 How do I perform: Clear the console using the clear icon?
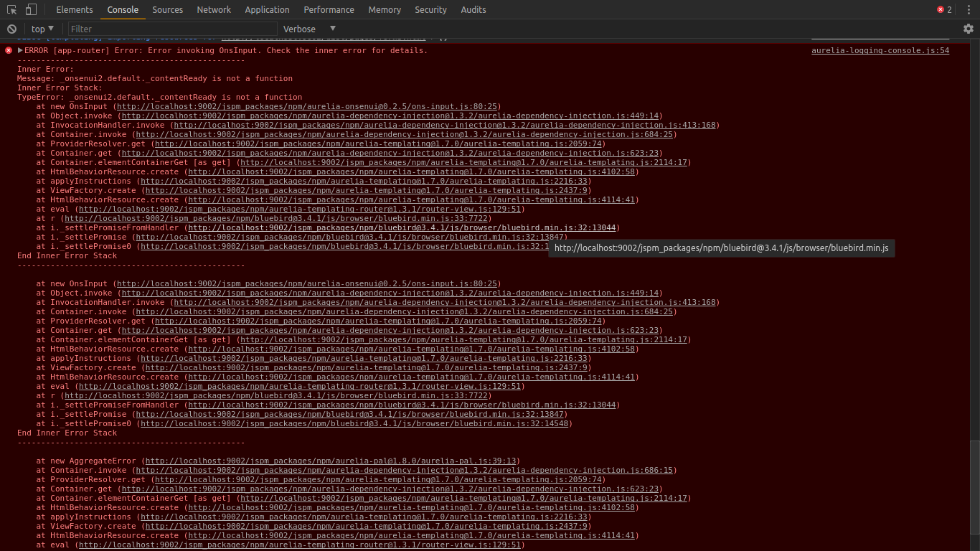(11, 29)
